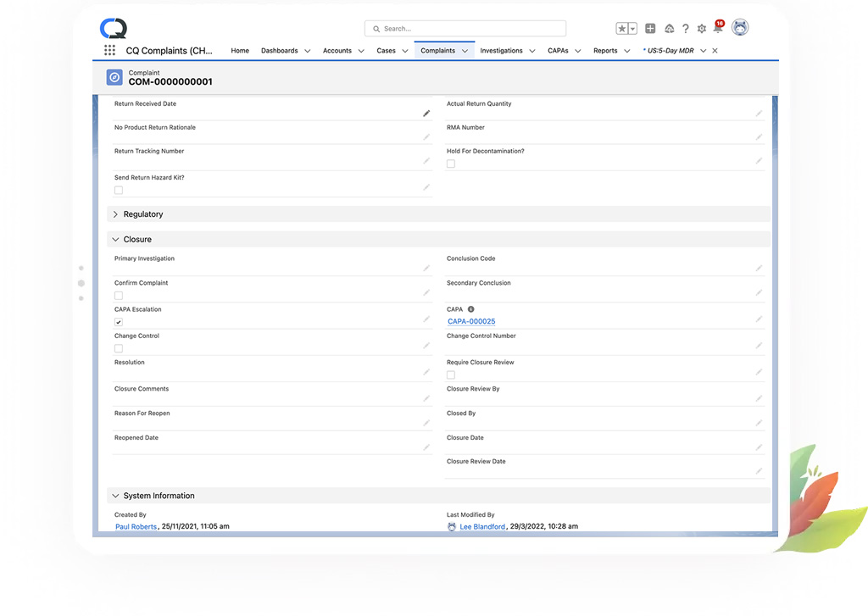Check the Hold For Decontamination checkbox
The image size is (868, 616).
click(x=450, y=164)
